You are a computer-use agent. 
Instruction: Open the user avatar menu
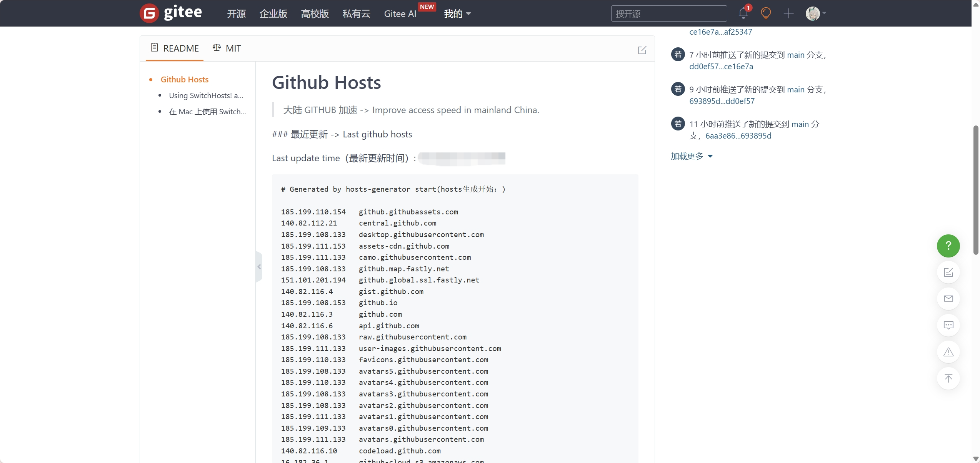click(x=815, y=13)
